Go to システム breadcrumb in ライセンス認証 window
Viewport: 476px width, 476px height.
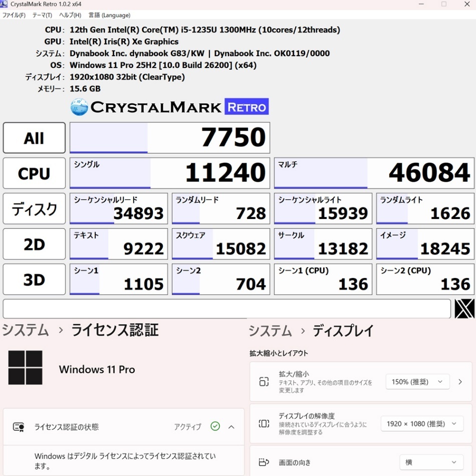[x=26, y=330]
